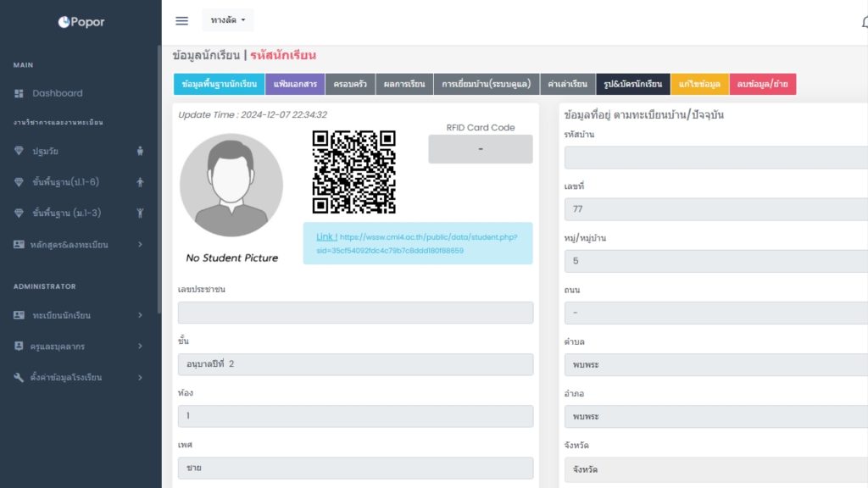
Task: Switch to the แฟ้มเอกสาร tab
Action: [x=294, y=84]
